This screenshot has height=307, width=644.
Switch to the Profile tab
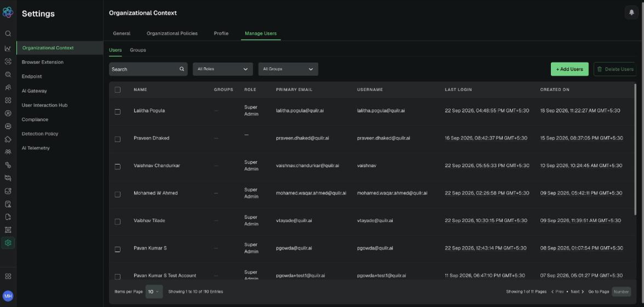(x=221, y=33)
